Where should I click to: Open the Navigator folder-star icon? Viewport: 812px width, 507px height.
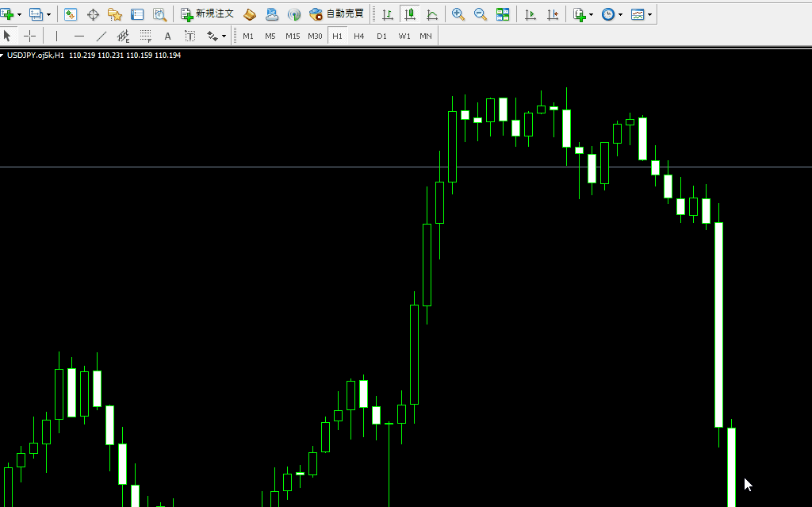115,14
